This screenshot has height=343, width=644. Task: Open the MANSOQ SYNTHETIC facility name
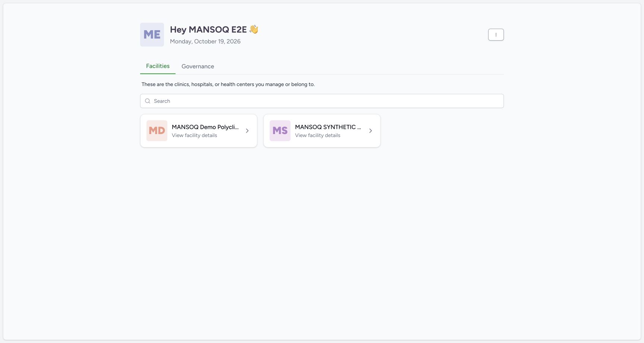[328, 127]
